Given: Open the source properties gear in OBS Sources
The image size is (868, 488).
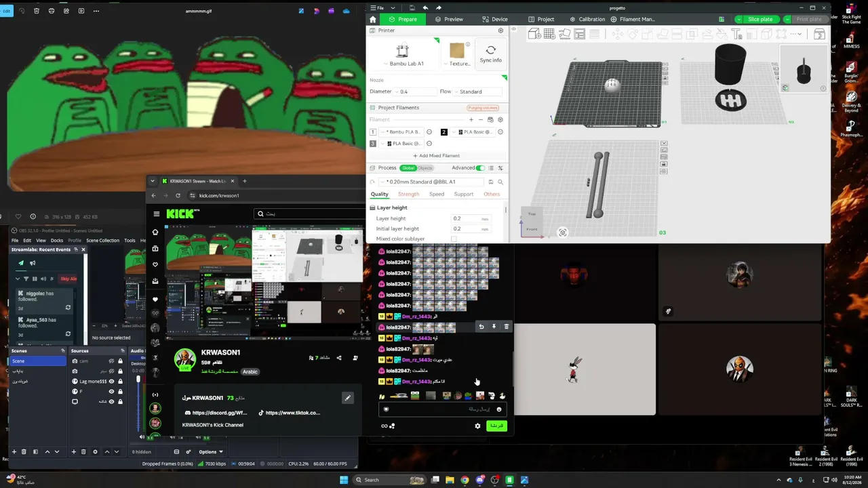Looking at the screenshot, I should [x=95, y=451].
